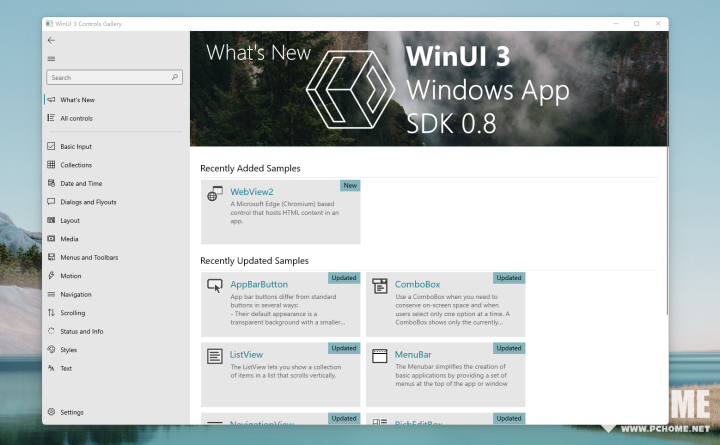Open the Basic Input category
Viewport: 720px width, 445px height.
(x=76, y=147)
